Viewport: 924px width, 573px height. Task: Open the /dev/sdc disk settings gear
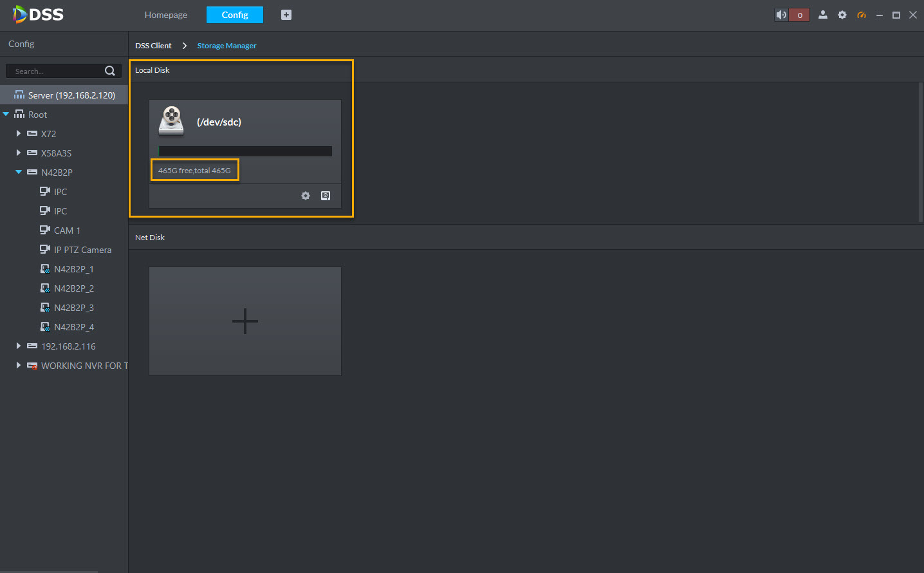306,196
